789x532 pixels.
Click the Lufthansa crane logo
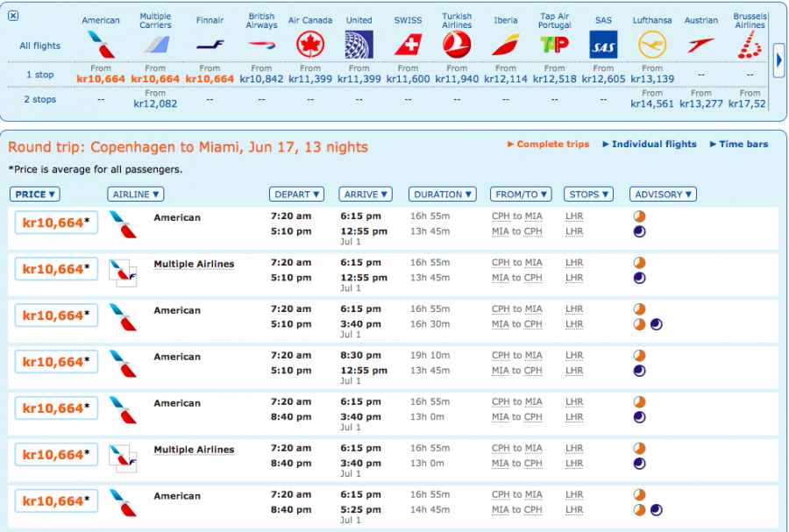pos(652,44)
